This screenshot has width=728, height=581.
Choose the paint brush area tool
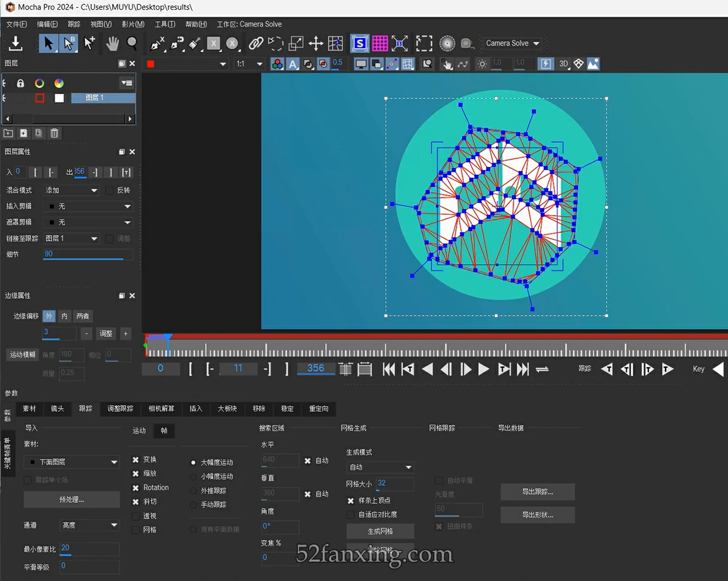[x=195, y=43]
